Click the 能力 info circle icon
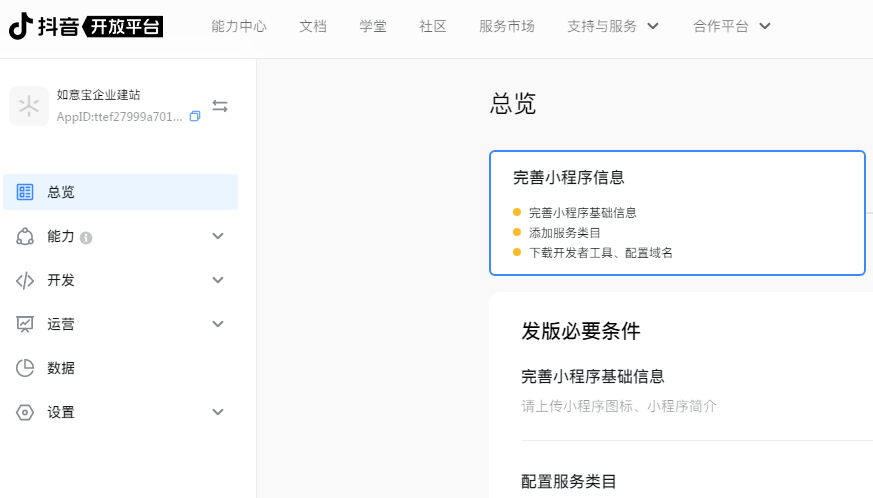Screen dimensions: 873x498 [86, 238]
